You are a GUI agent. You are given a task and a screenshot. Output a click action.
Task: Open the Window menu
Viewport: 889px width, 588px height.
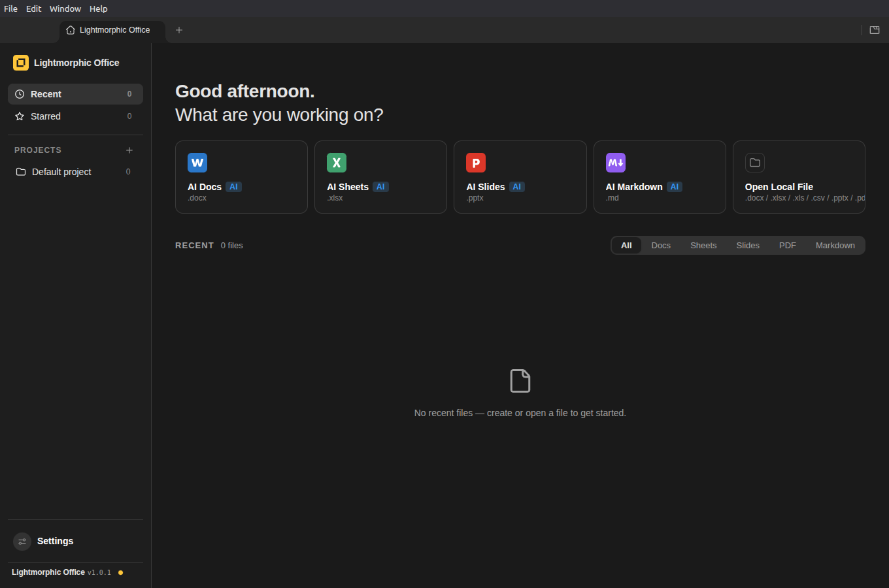pos(65,8)
